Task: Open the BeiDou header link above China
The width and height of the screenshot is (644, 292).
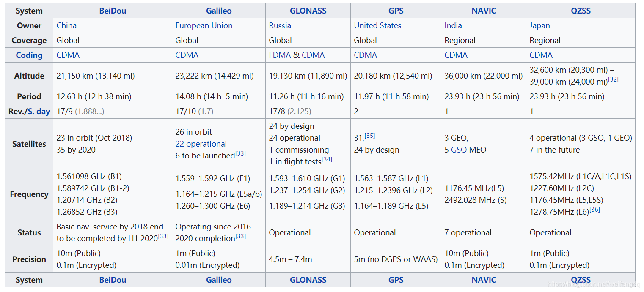Action: tap(113, 11)
